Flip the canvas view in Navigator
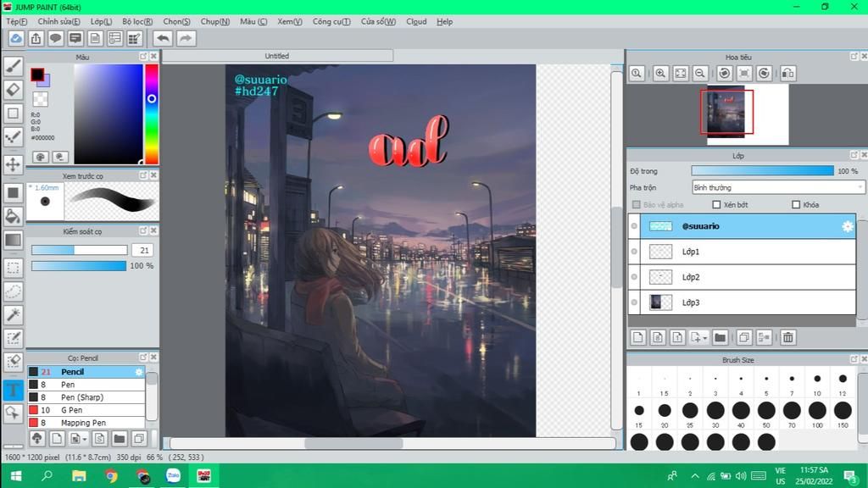Screen dimensions: 868x488 pos(788,73)
